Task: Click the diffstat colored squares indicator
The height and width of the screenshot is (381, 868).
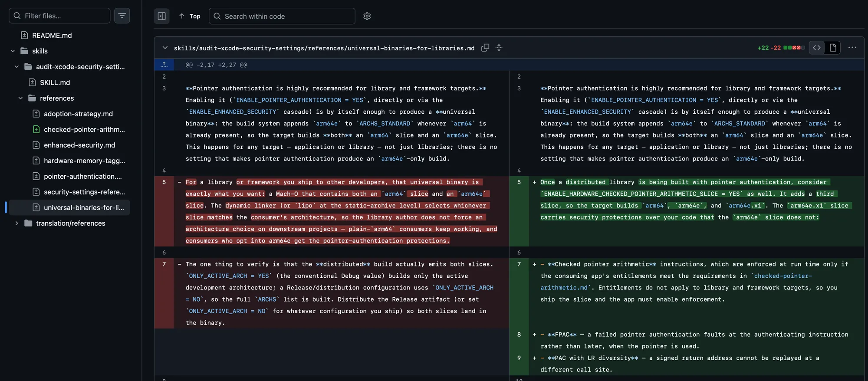Action: click(x=794, y=48)
